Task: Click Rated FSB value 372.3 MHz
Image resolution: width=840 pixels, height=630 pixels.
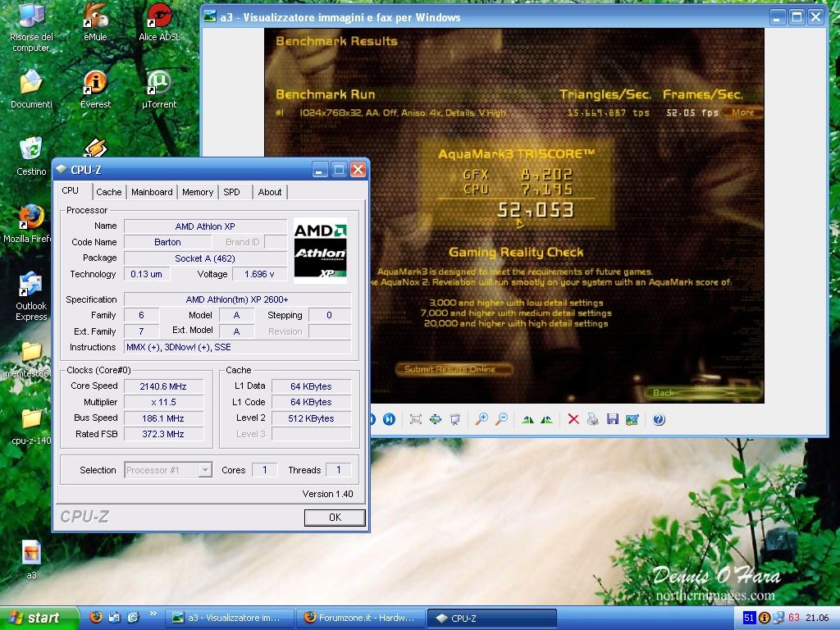Action: [x=164, y=435]
